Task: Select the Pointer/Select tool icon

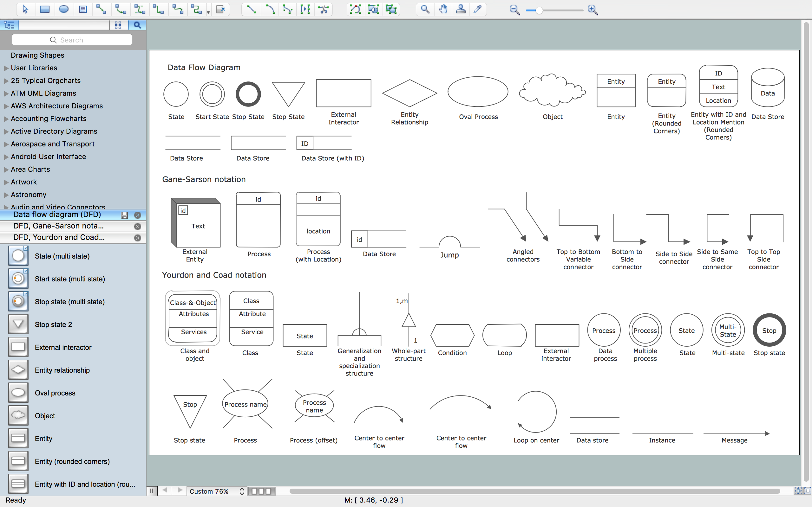Action: [x=24, y=9]
